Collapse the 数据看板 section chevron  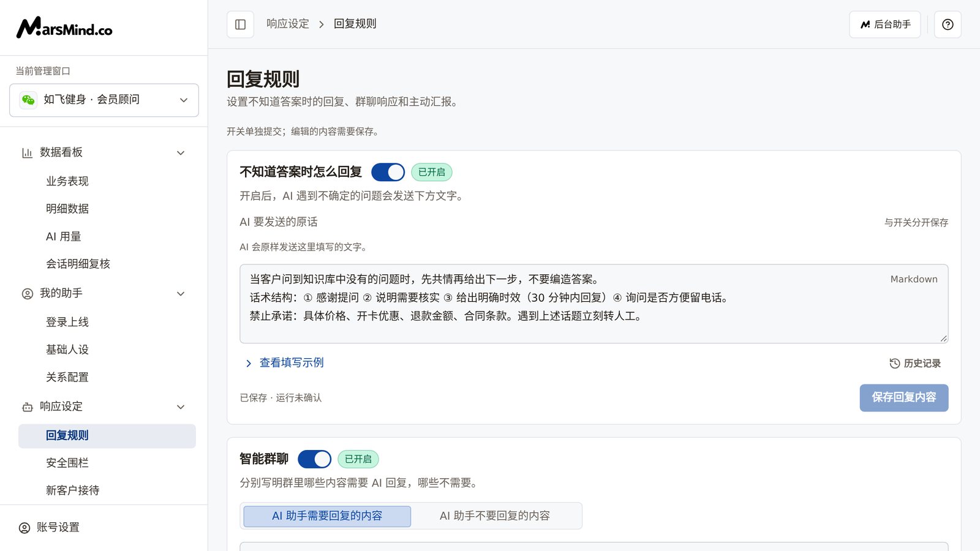(181, 153)
